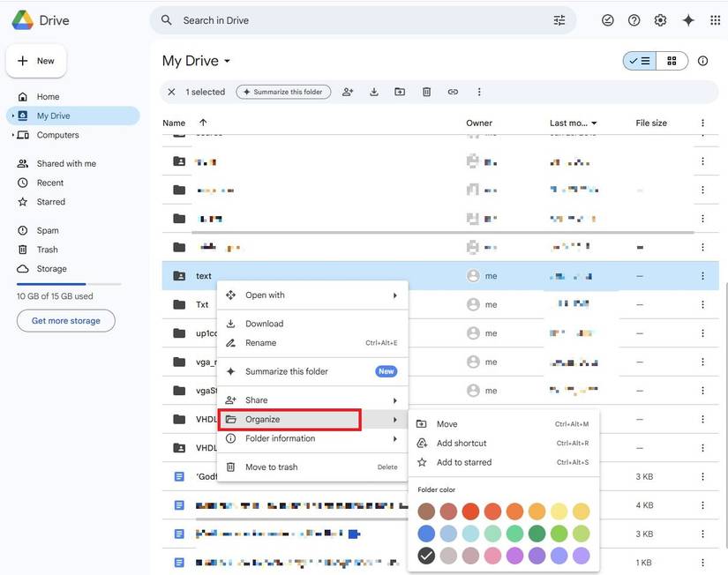728x575 pixels.
Task: Expand the Open with submenu
Action: (x=395, y=295)
